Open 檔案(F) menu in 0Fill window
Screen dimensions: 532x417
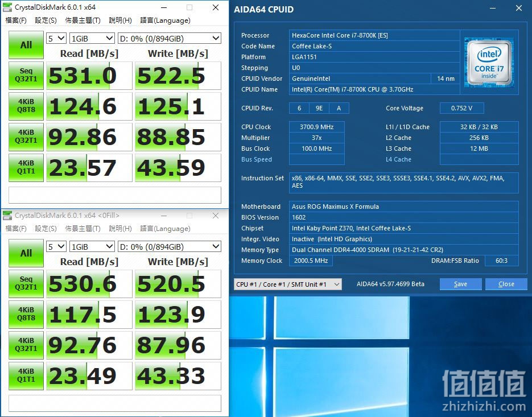(16, 228)
